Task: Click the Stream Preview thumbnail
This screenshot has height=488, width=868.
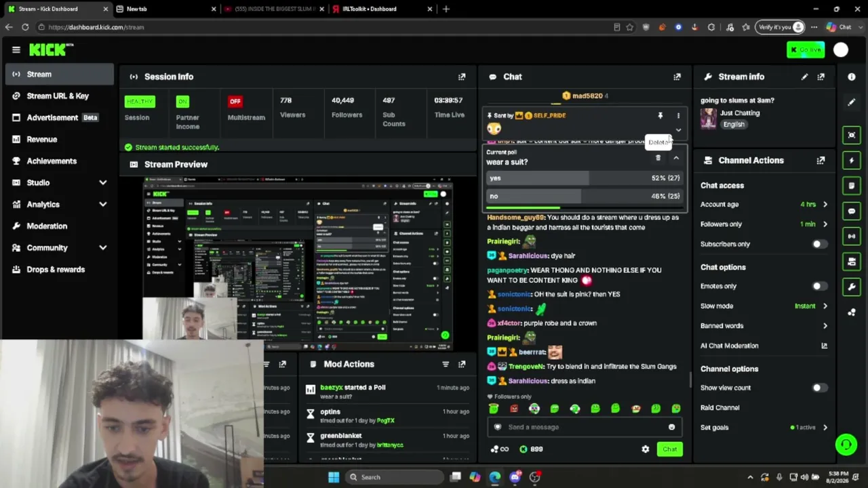Action: tap(298, 264)
